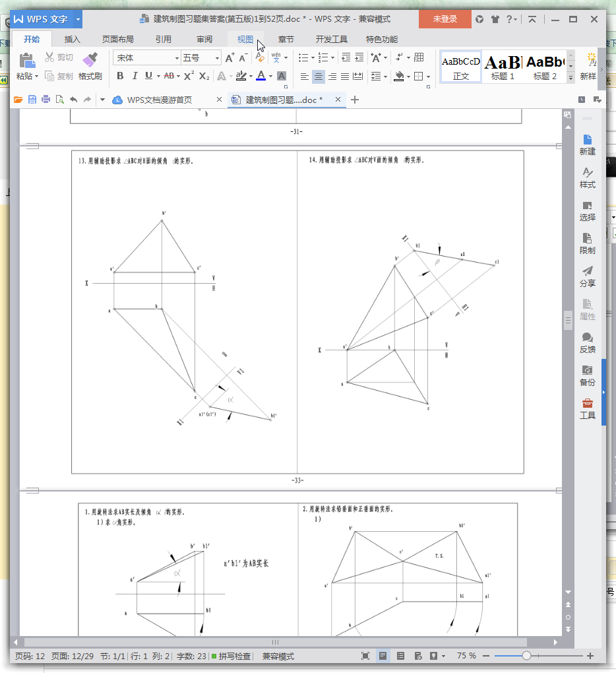Click the numbered list icon

(323, 57)
